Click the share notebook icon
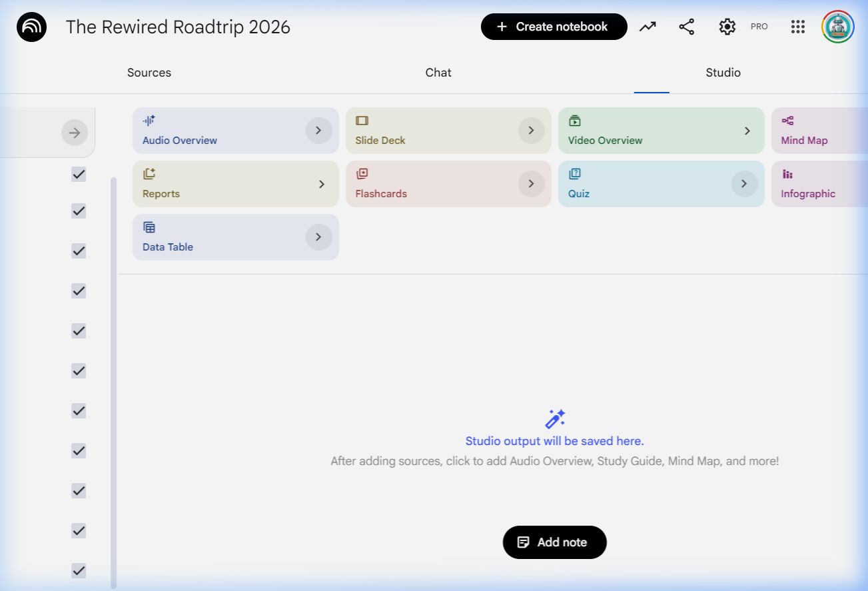868x591 pixels. 686,27
